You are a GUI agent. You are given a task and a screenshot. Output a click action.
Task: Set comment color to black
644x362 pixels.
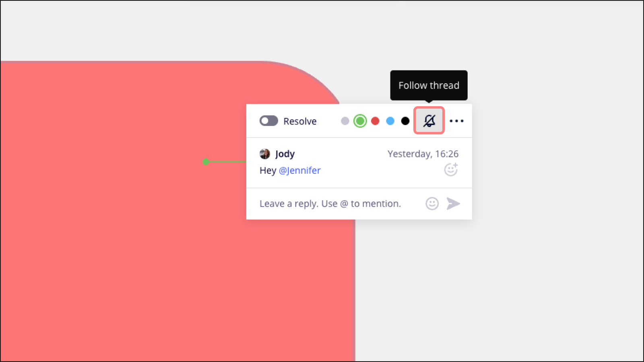[405, 121]
